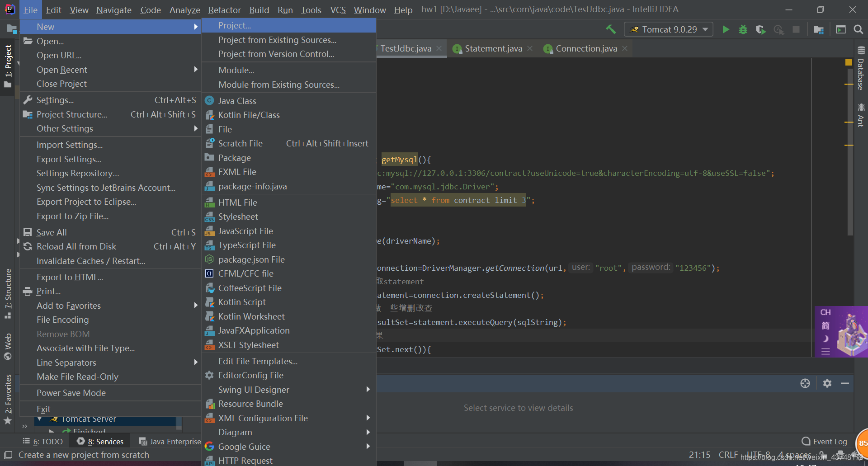868x466 pixels.
Task: Open the VCS menu
Action: 338,9
